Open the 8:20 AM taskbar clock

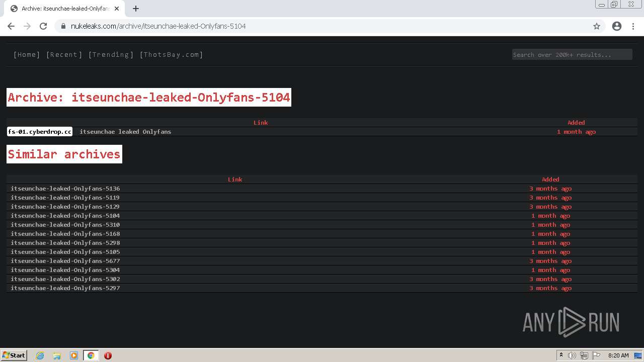[618, 355]
